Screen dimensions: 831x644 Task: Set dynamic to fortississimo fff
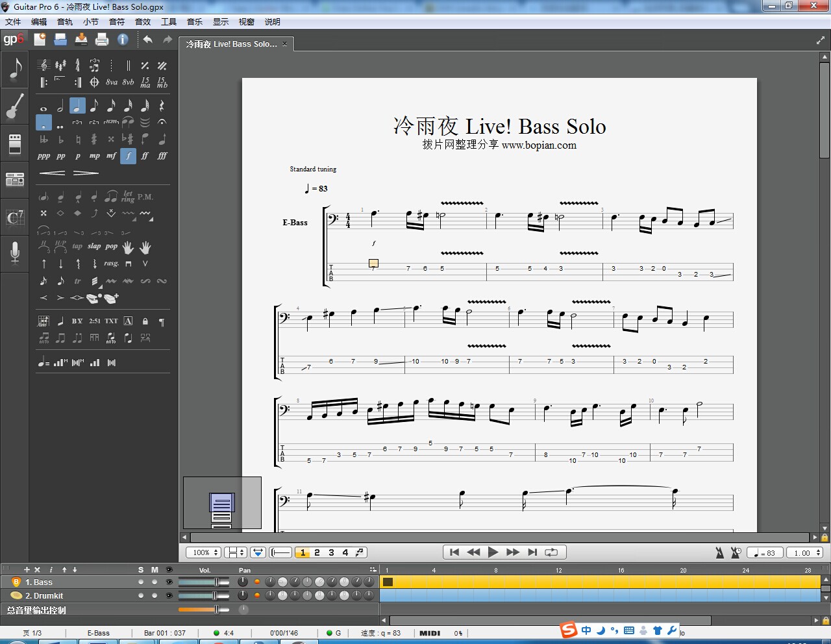pyautogui.click(x=162, y=156)
